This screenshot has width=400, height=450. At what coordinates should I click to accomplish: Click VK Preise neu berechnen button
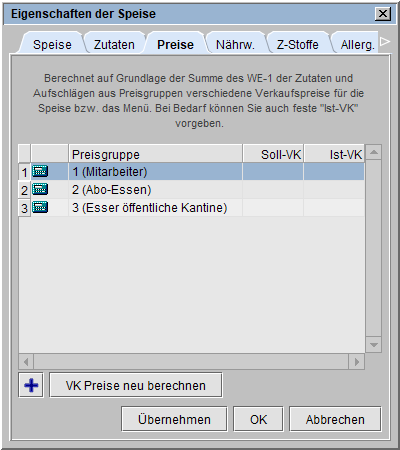(136, 385)
